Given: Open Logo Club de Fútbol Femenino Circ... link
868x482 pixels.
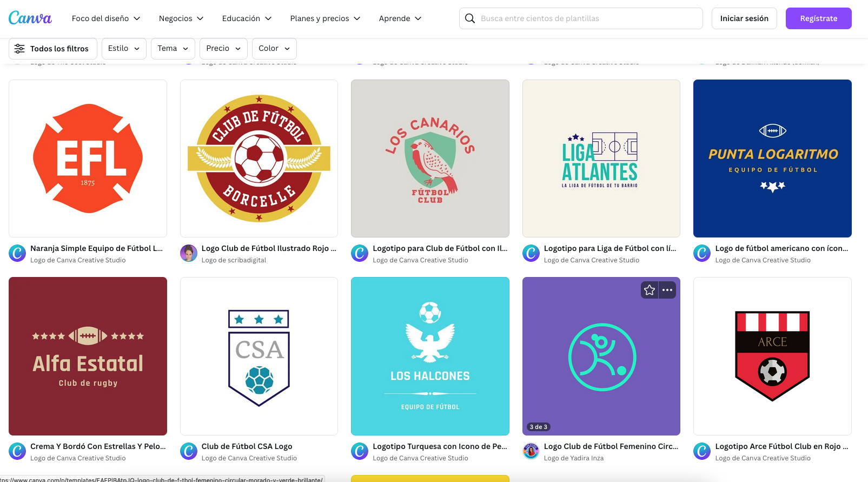Looking at the screenshot, I should coord(611,446).
